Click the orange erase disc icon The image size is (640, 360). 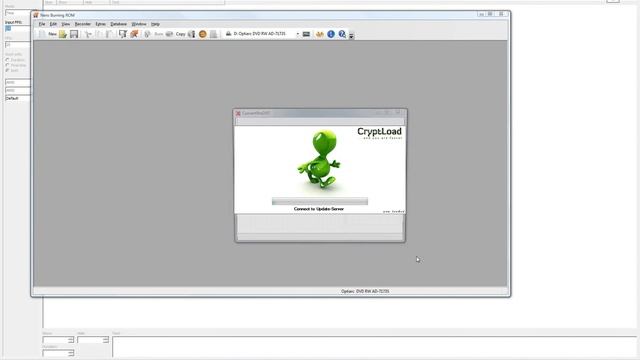(134, 34)
